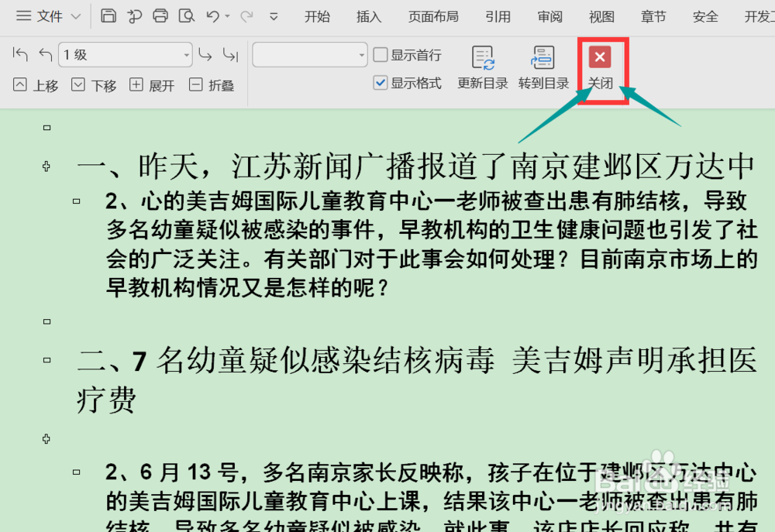Click the plus marker above 2、6 月 13 号

point(46,439)
